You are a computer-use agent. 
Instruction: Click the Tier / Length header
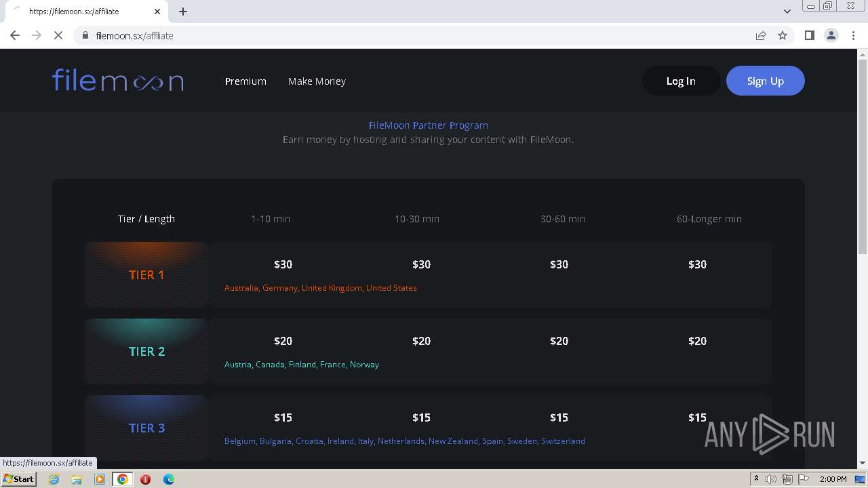coord(146,219)
